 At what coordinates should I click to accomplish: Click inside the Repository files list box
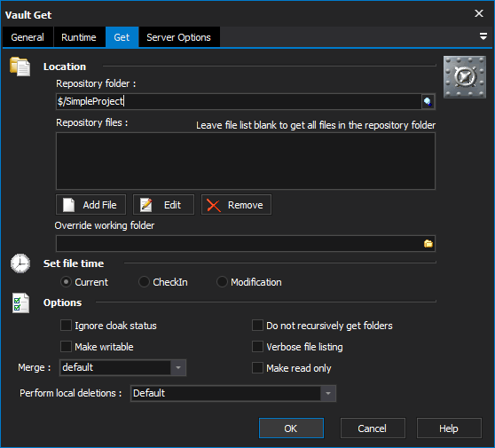246,161
